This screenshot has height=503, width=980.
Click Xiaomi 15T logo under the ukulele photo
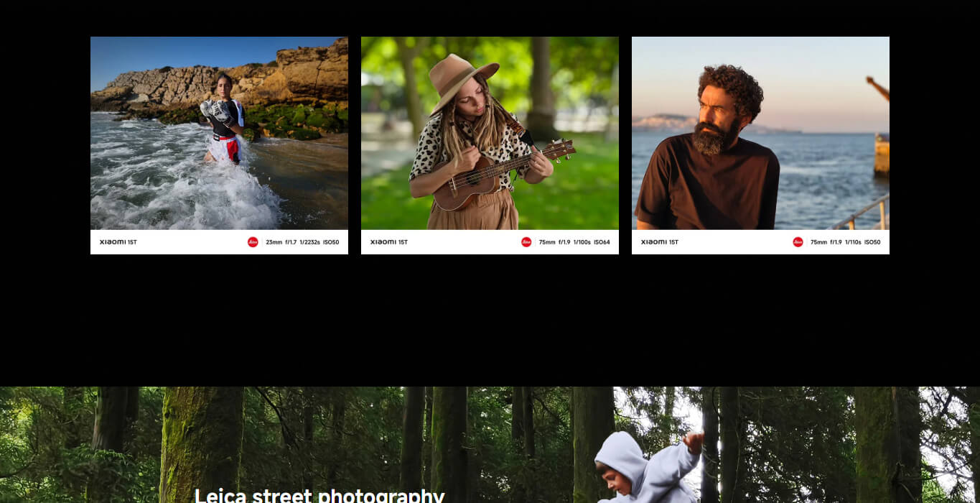click(389, 242)
